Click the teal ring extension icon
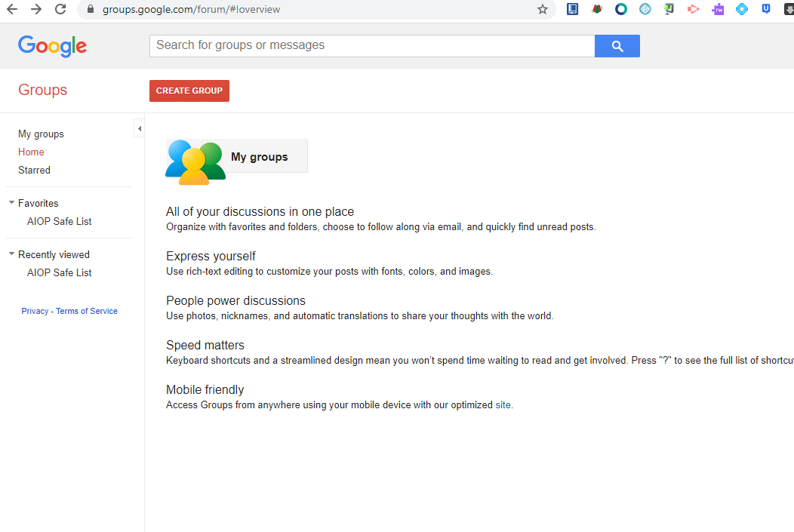The image size is (794, 532). [620, 10]
